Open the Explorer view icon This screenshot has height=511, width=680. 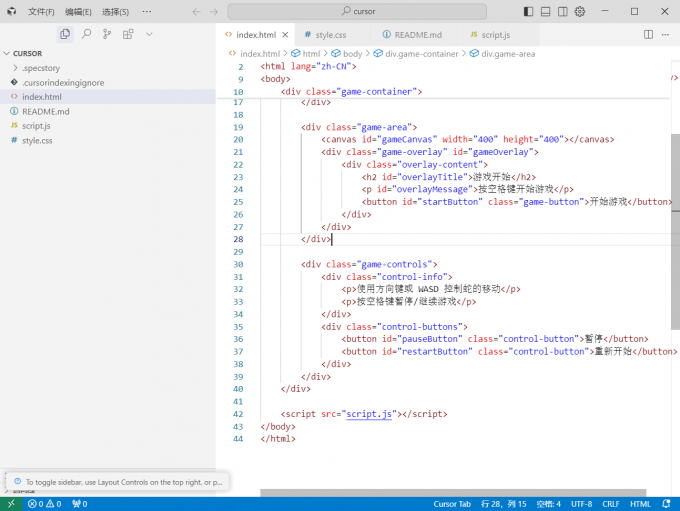pyautogui.click(x=65, y=34)
